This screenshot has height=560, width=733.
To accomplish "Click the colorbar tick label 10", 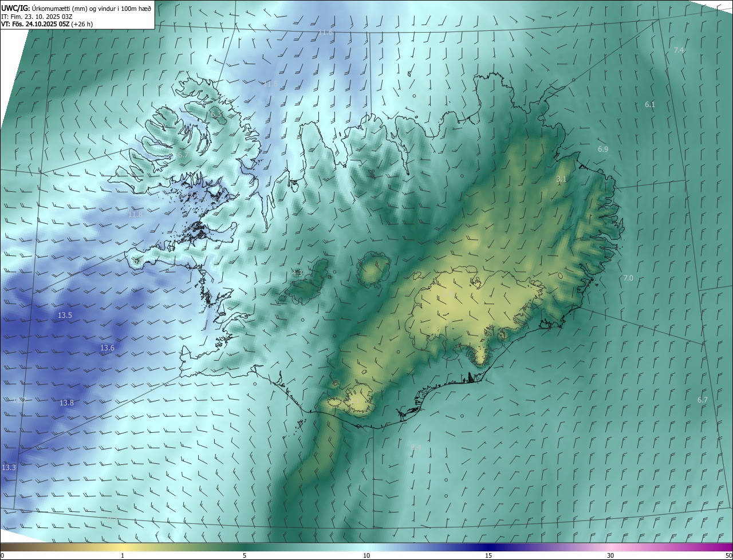I will (x=366, y=555).
